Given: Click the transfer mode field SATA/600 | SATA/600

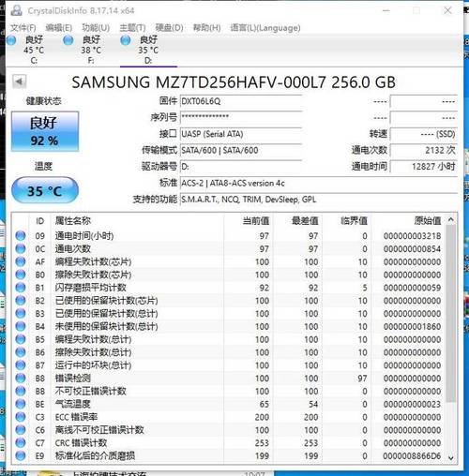Looking at the screenshot, I should click(241, 150).
